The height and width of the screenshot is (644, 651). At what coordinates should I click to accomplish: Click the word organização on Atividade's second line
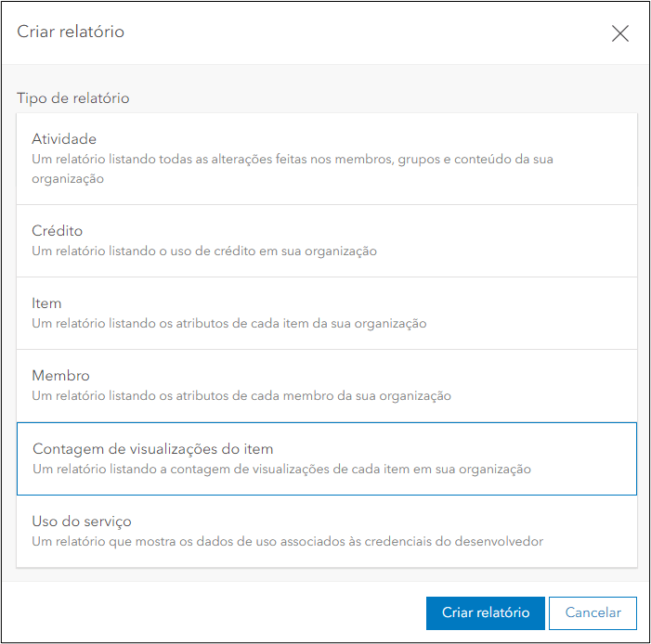68,178
